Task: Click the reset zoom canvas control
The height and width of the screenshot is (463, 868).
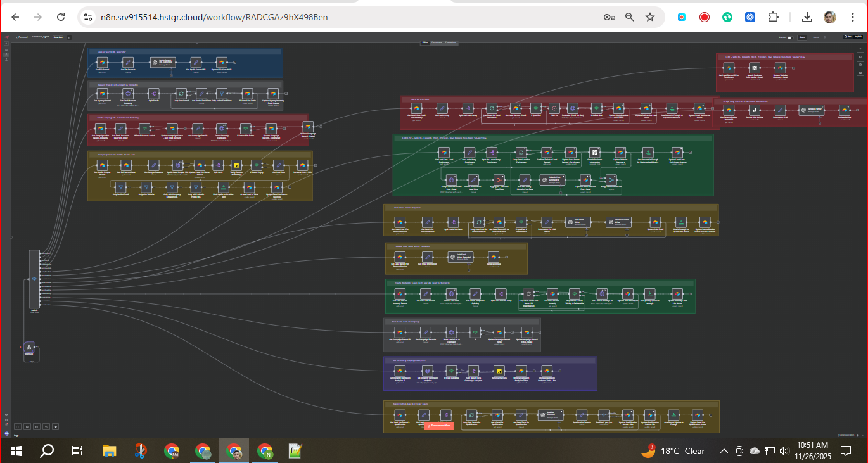Action: (x=46, y=427)
